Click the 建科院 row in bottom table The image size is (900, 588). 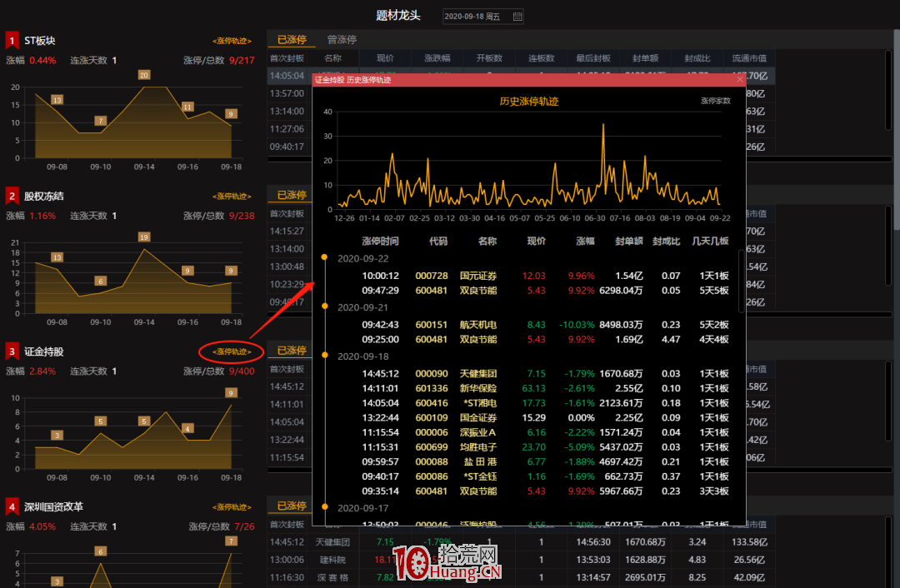point(521,560)
